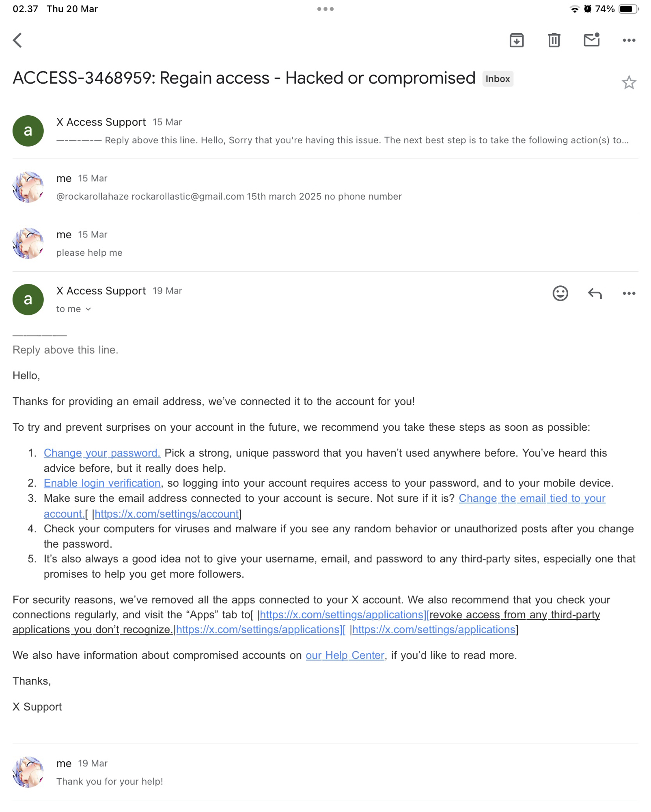Open the "Change your password." link
Screen dimensions: 651x812
[x=102, y=453]
